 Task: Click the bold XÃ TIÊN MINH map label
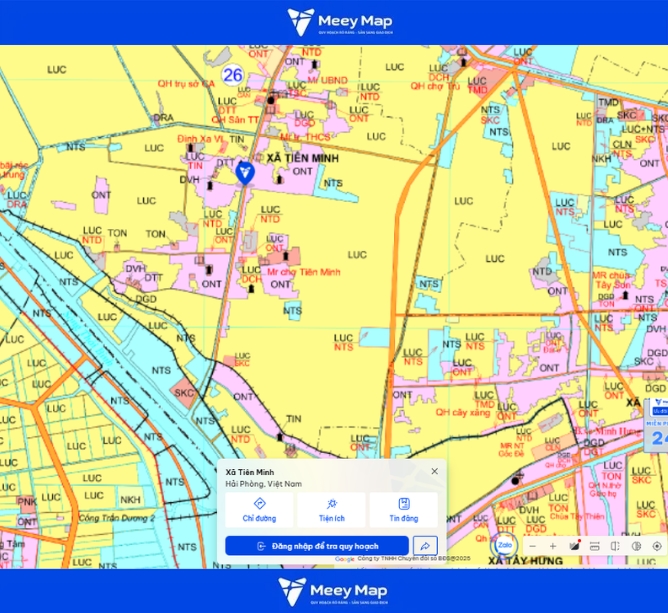point(302,158)
